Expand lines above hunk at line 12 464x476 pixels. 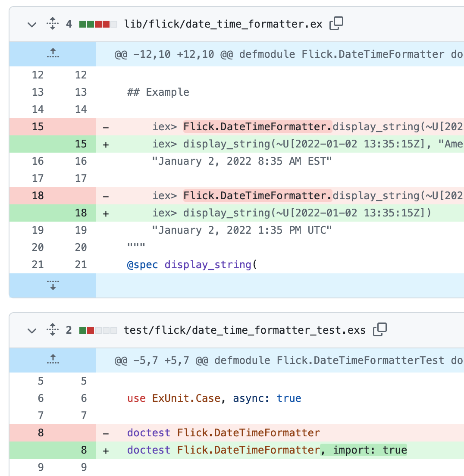[x=53, y=54]
